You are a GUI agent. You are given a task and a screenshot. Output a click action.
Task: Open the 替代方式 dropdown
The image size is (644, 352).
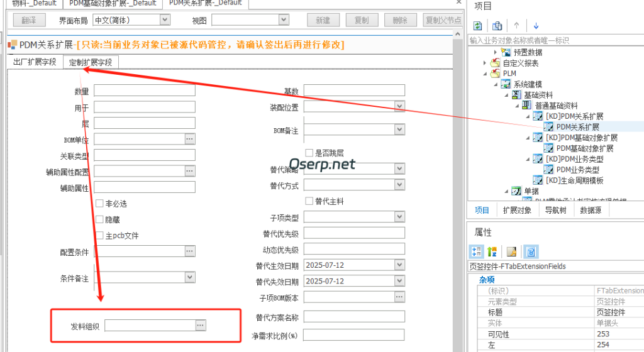(x=399, y=185)
